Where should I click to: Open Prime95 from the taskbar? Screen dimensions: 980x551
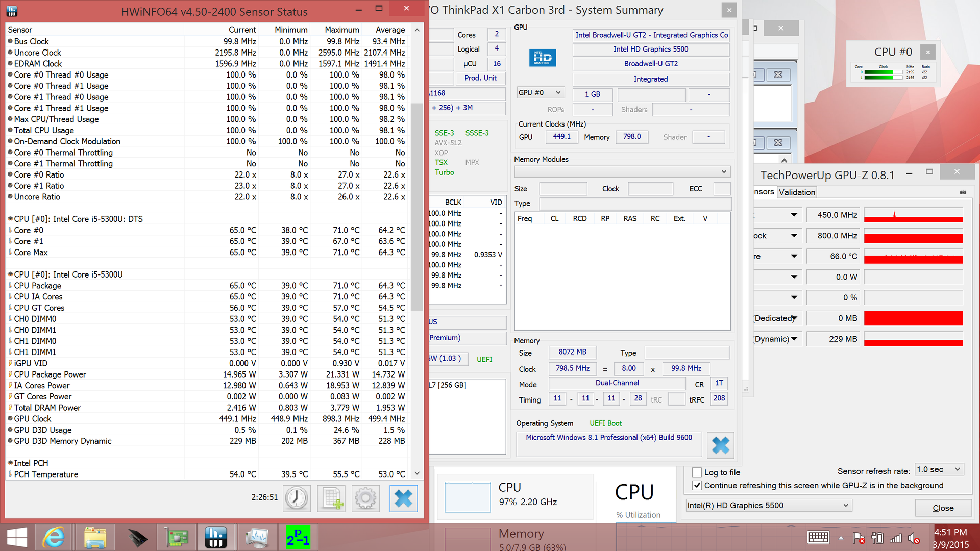click(x=298, y=538)
